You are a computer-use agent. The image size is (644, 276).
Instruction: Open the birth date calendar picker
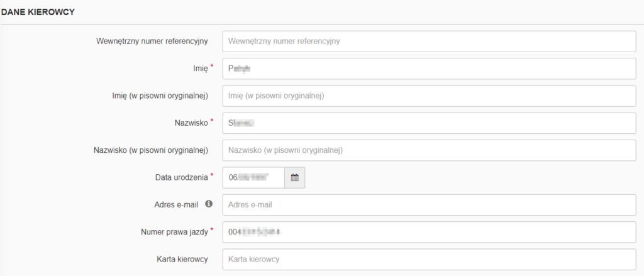[x=294, y=178]
